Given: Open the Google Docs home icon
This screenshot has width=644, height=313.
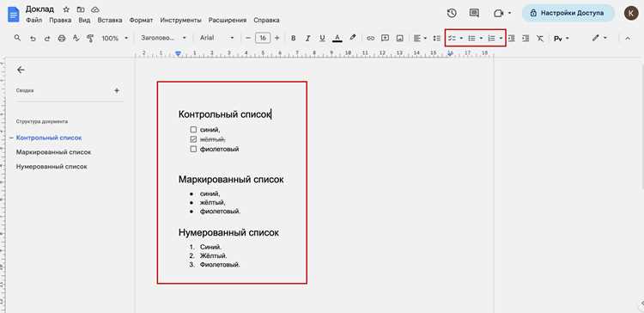Looking at the screenshot, I should coord(14,15).
